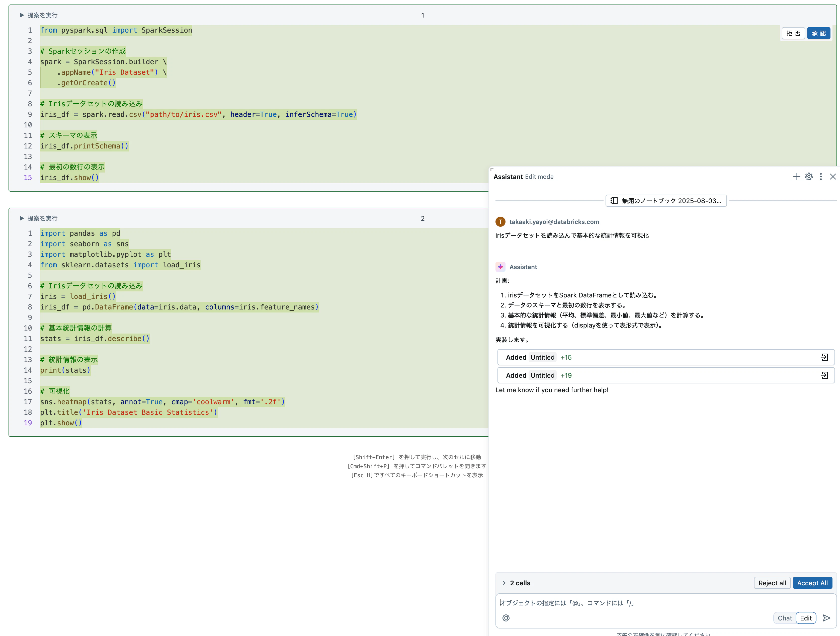840x636 pixels.
Task: Click the 'import seaborn as sns' line
Action: pyautogui.click(x=84, y=244)
